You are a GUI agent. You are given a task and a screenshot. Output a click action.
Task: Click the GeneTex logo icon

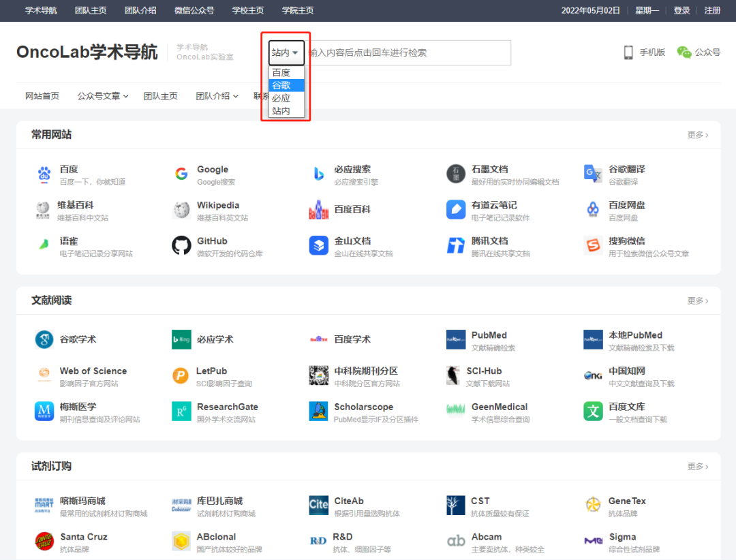coord(593,505)
